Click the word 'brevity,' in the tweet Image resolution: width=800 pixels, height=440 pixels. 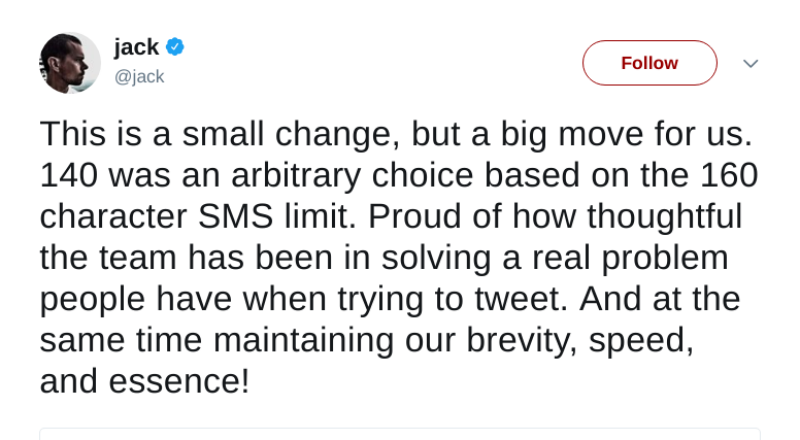point(521,341)
